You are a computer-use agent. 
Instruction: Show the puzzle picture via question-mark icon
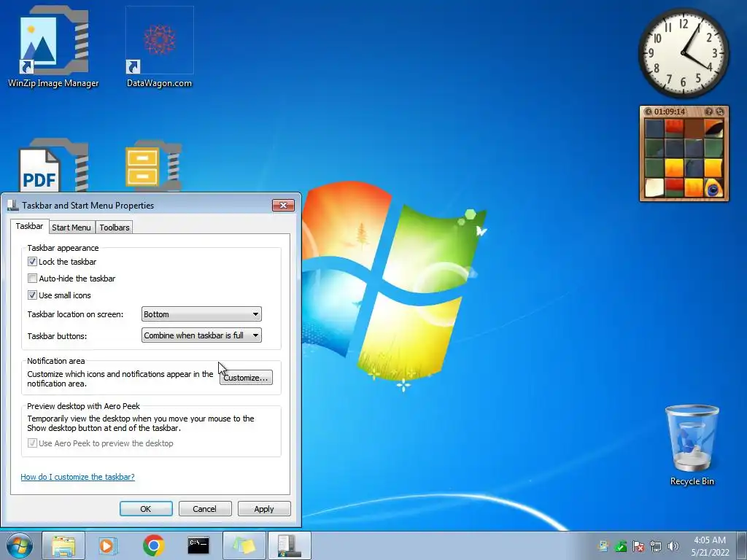[x=709, y=112]
